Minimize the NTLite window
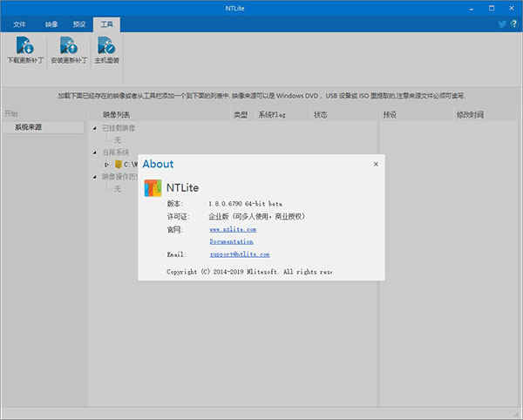 [x=471, y=9]
